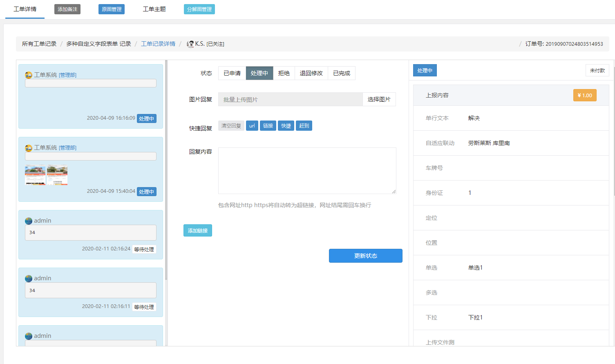Screen dimensions: 615x364
Task: Click into the 回复内容 text area
Action: (x=307, y=170)
